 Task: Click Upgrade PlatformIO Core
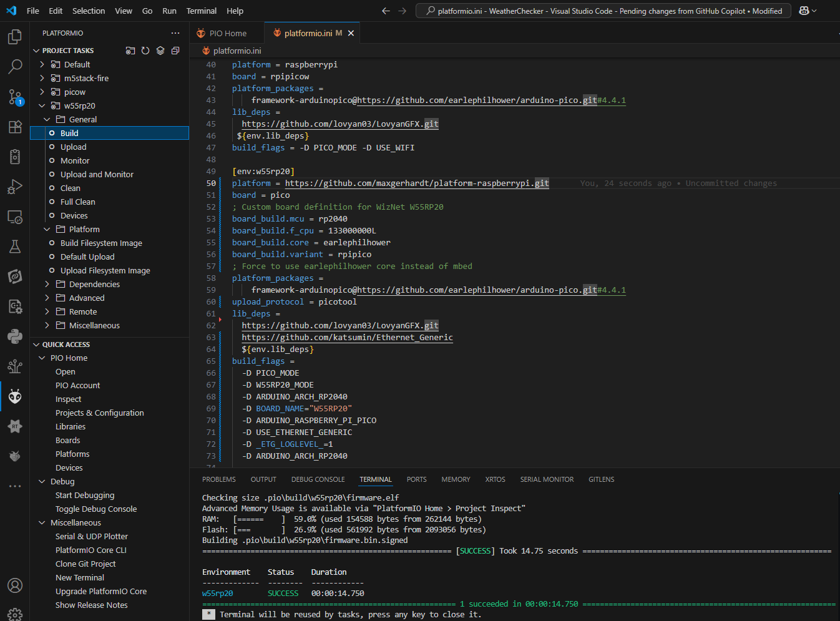[101, 591]
